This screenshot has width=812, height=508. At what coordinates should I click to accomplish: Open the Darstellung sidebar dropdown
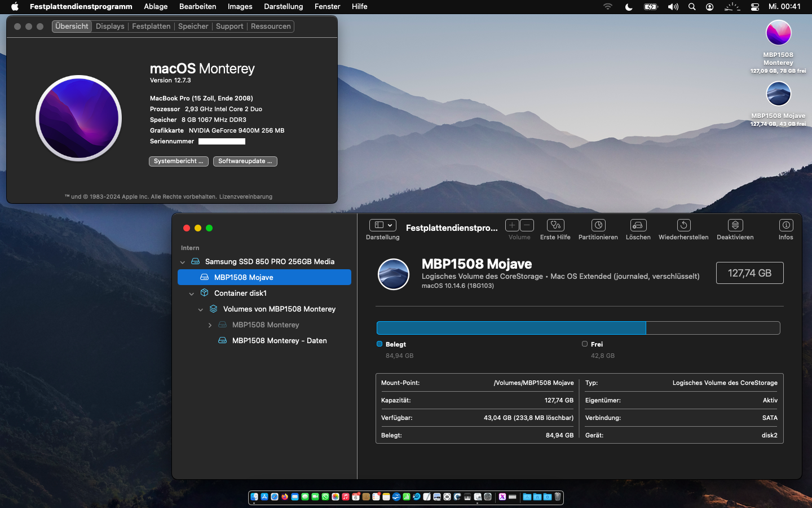point(382,225)
